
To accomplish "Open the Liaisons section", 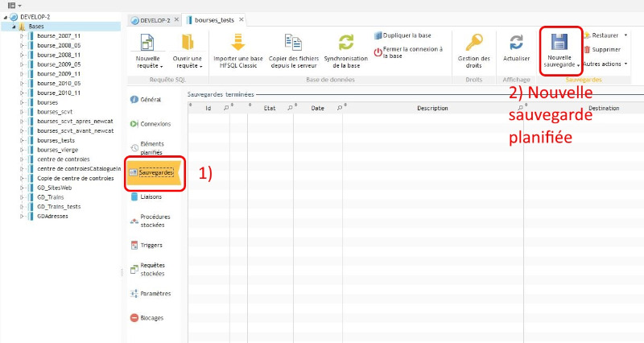I will [147, 196].
